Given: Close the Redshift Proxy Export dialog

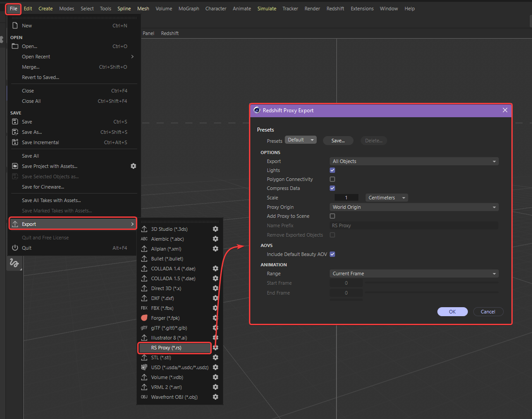Looking at the screenshot, I should click(505, 110).
